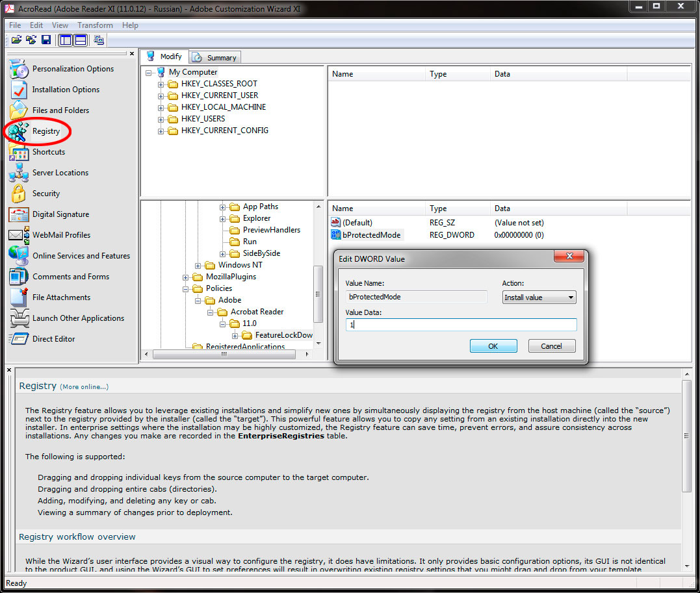Open the Files and Folders sidebar icon
Image resolution: width=700 pixels, height=593 pixels.
click(x=19, y=110)
